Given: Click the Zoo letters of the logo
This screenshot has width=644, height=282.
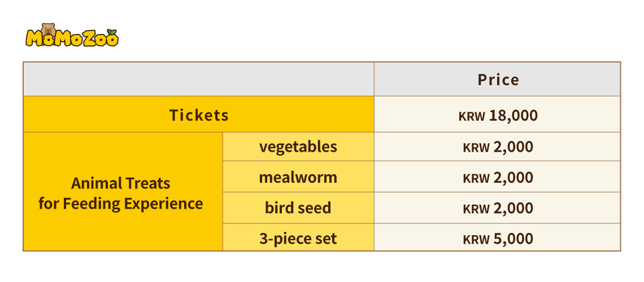Looking at the screenshot, I should click(99, 38).
